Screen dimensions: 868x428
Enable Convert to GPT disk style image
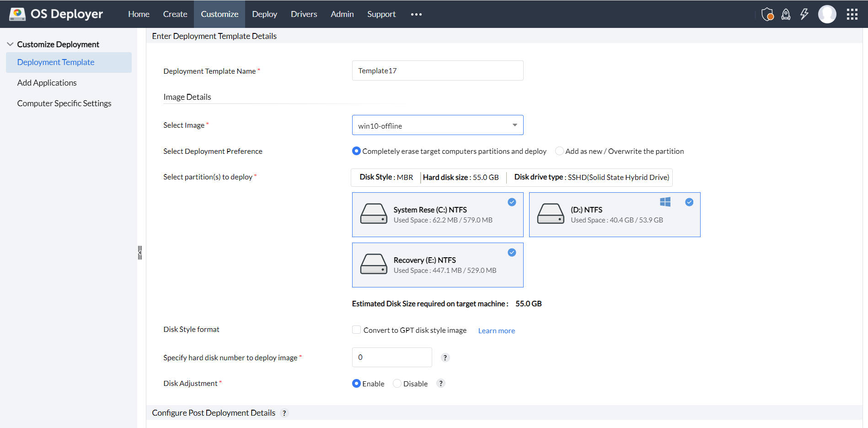coord(356,329)
